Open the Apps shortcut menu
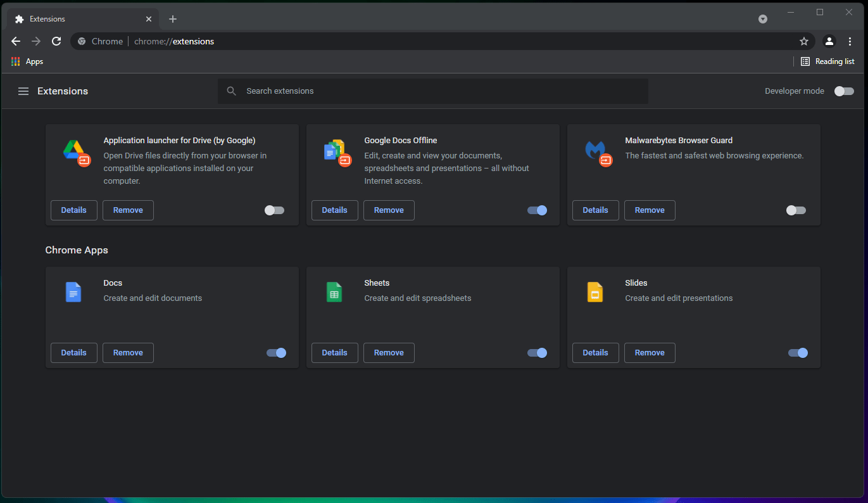The image size is (868, 503). tap(27, 61)
